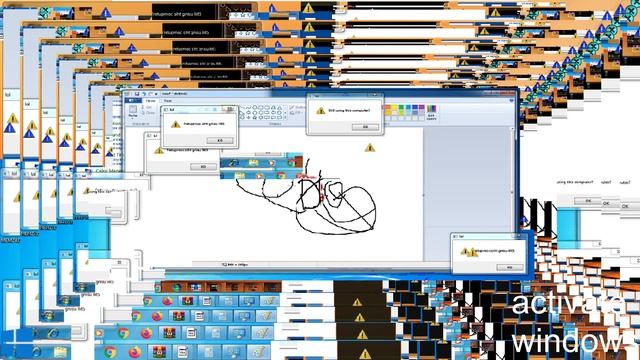Viewport: 640px width, 360px height.
Task: Click the Paste button in Paint's ribbon
Action: pos(133,111)
